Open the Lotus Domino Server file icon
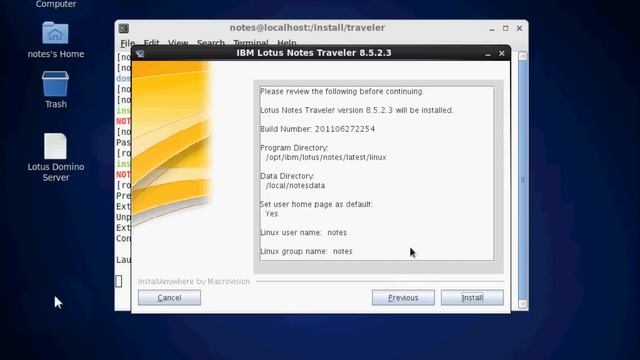Screen dimensions: 640x360 56,146
